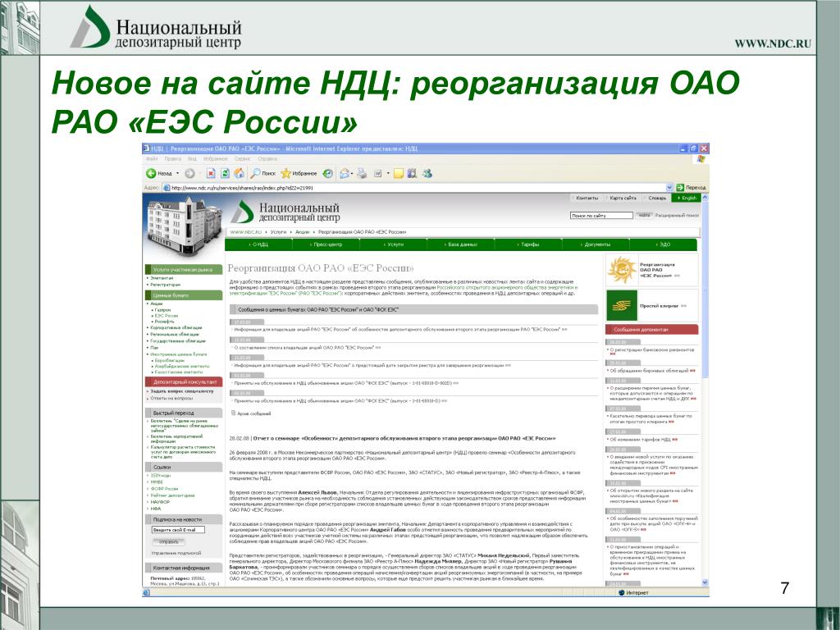Click the Регистраторам sidebar link
Screen dimensions: 840x630
(x=165, y=285)
